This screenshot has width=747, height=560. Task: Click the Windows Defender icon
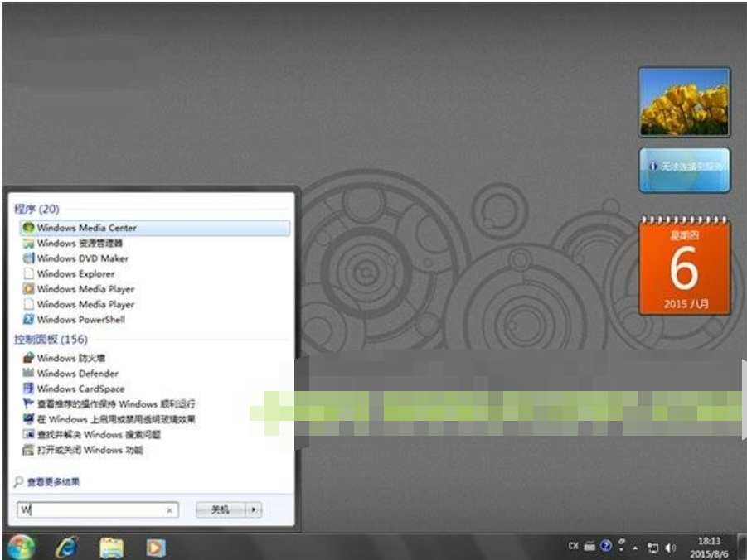(x=28, y=373)
